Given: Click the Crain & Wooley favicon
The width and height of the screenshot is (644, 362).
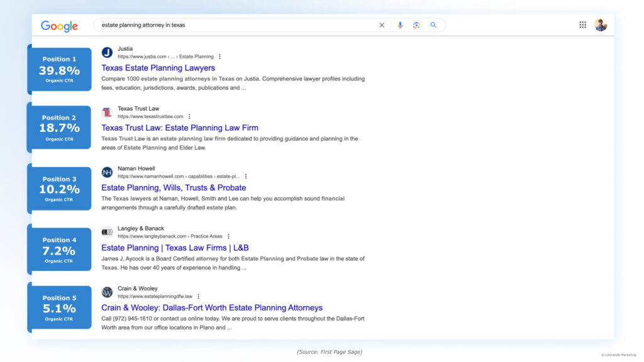Looking at the screenshot, I should [107, 292].
